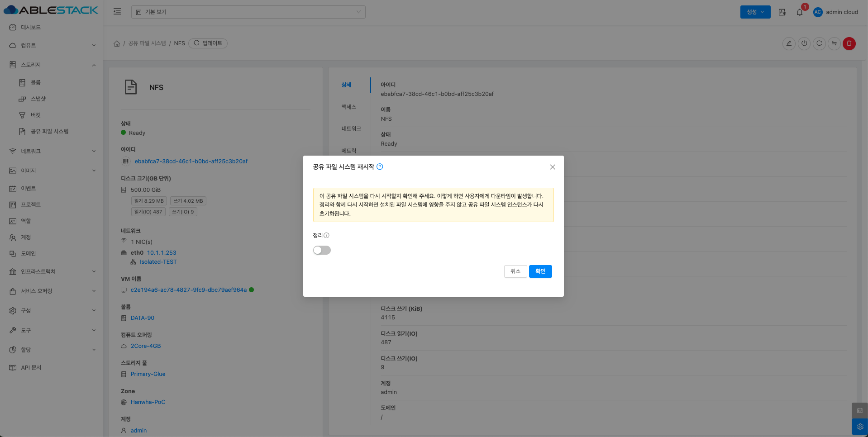Click the 확인 confirm button
Screen dimensions: 868x437
coord(540,271)
